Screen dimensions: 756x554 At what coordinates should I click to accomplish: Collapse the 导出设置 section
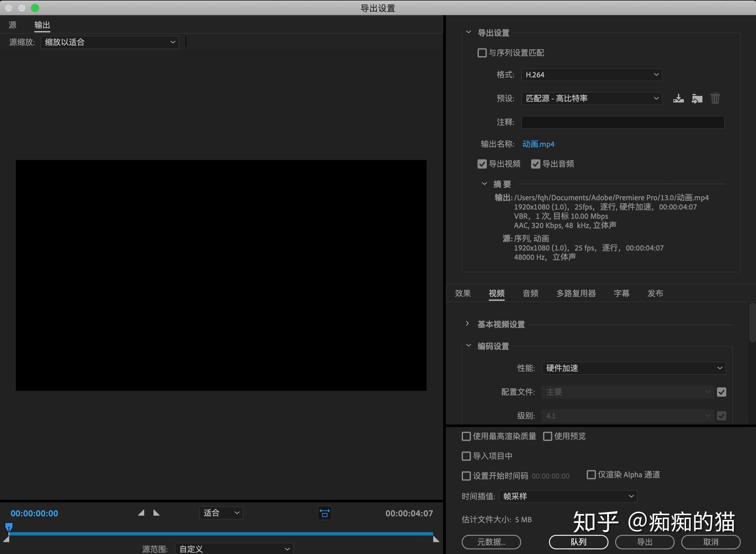click(468, 32)
